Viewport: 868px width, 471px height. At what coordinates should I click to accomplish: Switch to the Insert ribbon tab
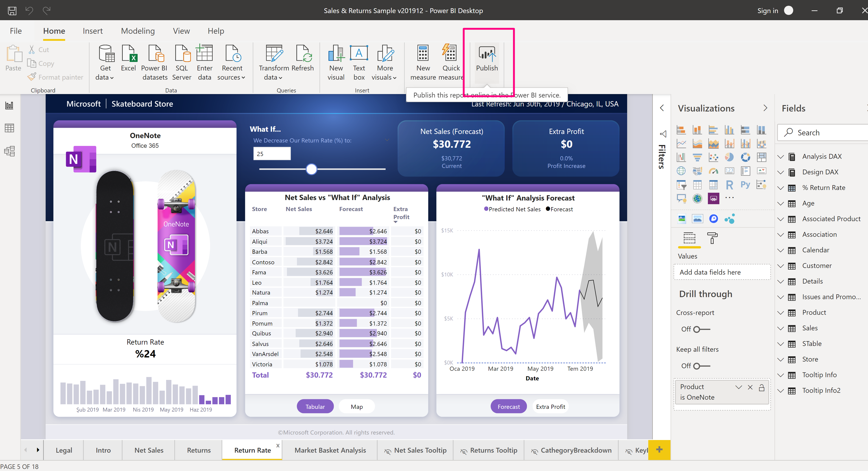coord(93,31)
